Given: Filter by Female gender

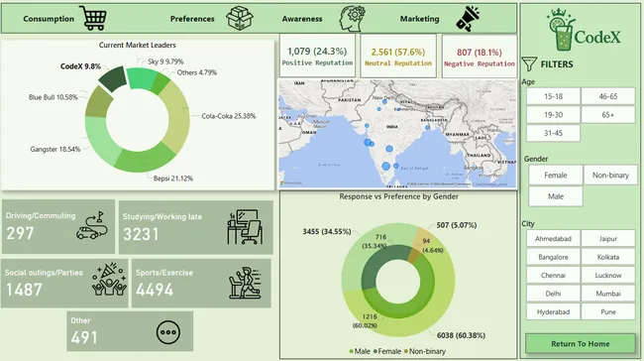Looking at the screenshot, I should pyautogui.click(x=555, y=176).
